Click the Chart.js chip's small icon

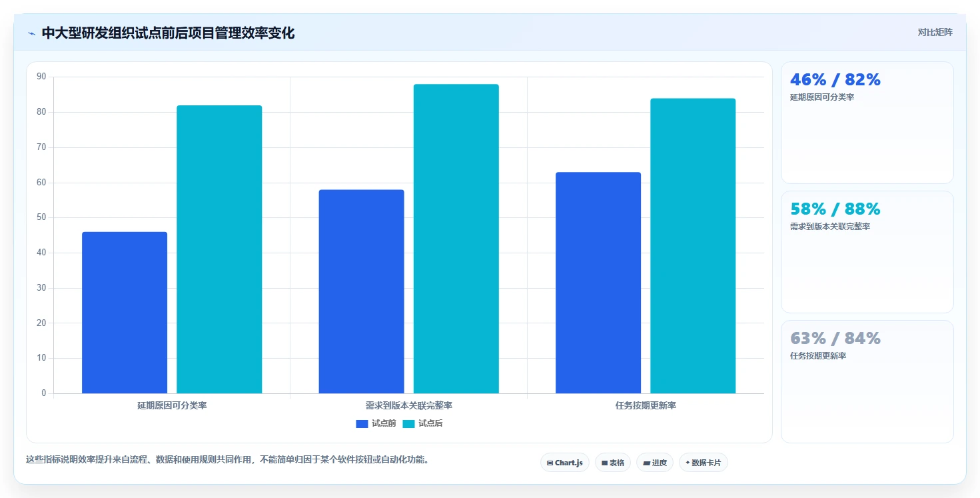pos(550,463)
